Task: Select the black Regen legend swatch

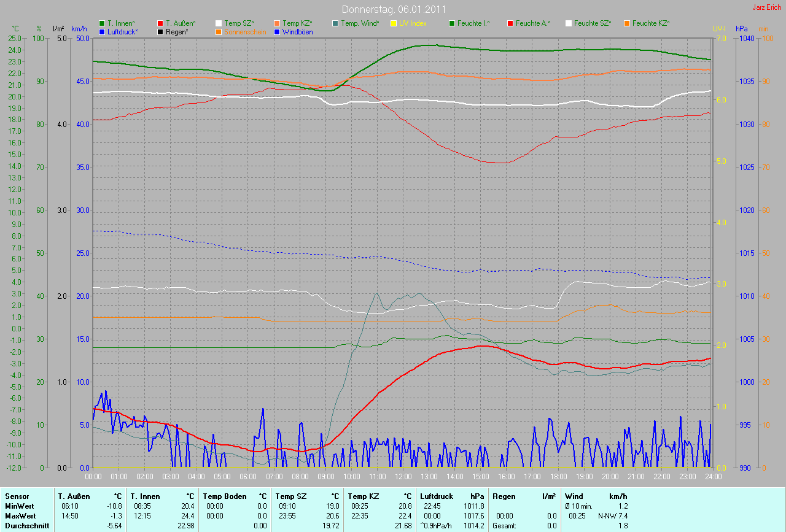Action: [160, 32]
